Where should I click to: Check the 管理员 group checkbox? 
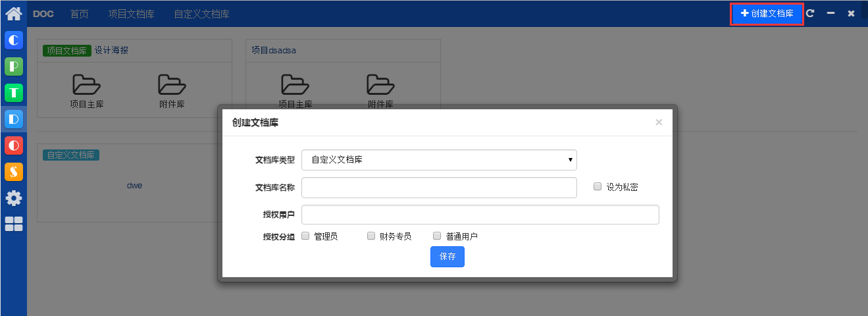(x=305, y=235)
